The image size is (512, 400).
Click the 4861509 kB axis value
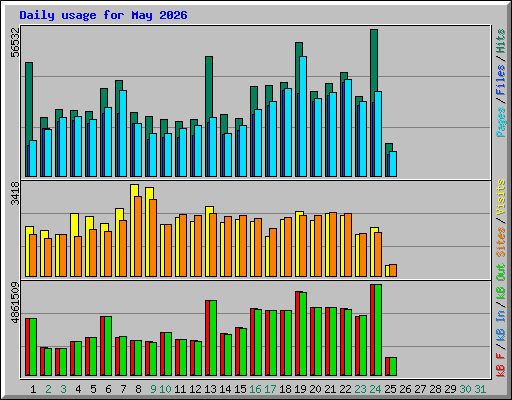point(15,303)
